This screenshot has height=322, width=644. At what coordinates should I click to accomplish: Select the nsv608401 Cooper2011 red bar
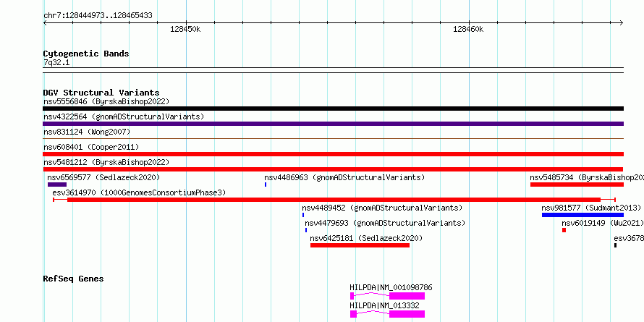333,154
